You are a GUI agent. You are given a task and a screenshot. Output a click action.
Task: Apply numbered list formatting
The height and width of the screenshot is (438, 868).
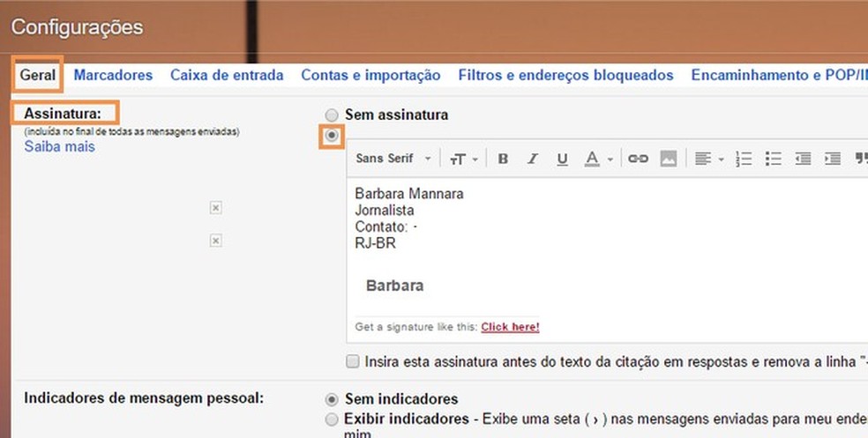point(744,159)
